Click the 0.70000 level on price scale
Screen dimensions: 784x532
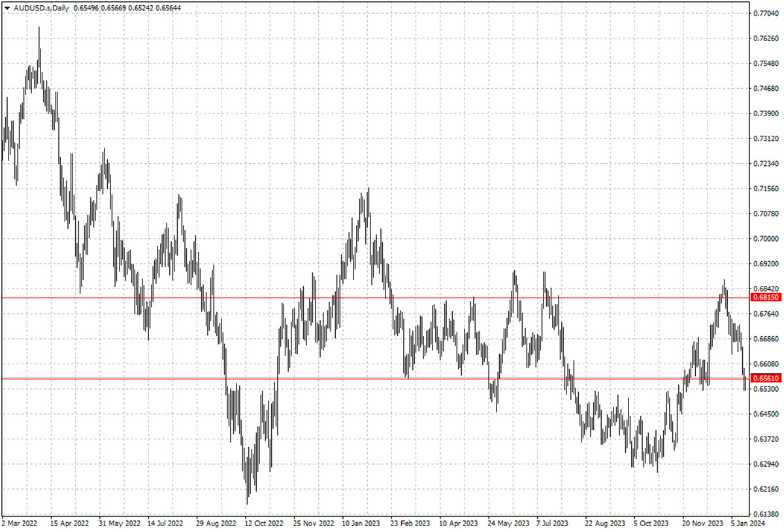(766, 239)
